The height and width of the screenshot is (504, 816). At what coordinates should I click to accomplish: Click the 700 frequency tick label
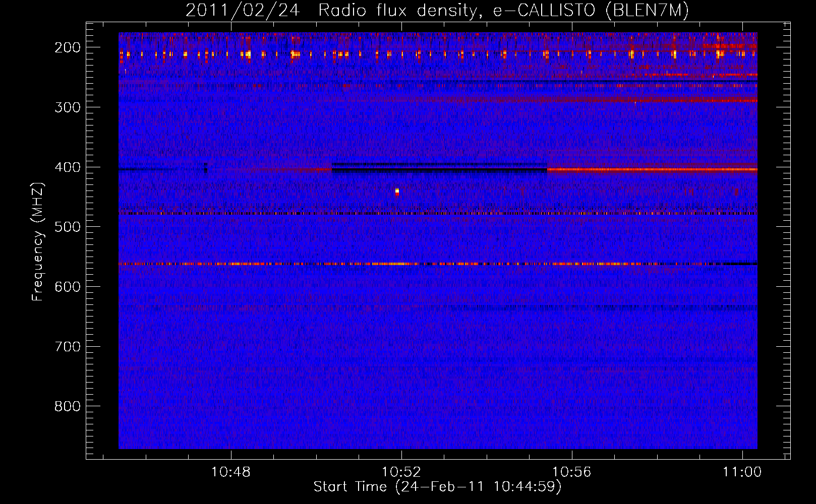[68, 347]
